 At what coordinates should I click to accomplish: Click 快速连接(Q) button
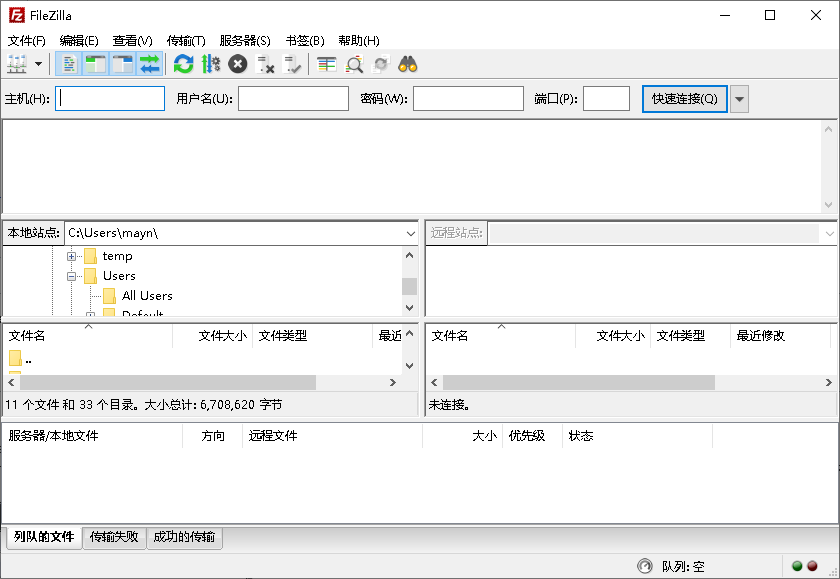coord(685,99)
